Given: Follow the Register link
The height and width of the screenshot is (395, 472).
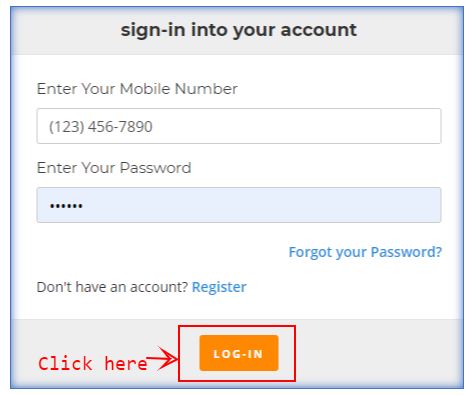Looking at the screenshot, I should pyautogui.click(x=219, y=287).
